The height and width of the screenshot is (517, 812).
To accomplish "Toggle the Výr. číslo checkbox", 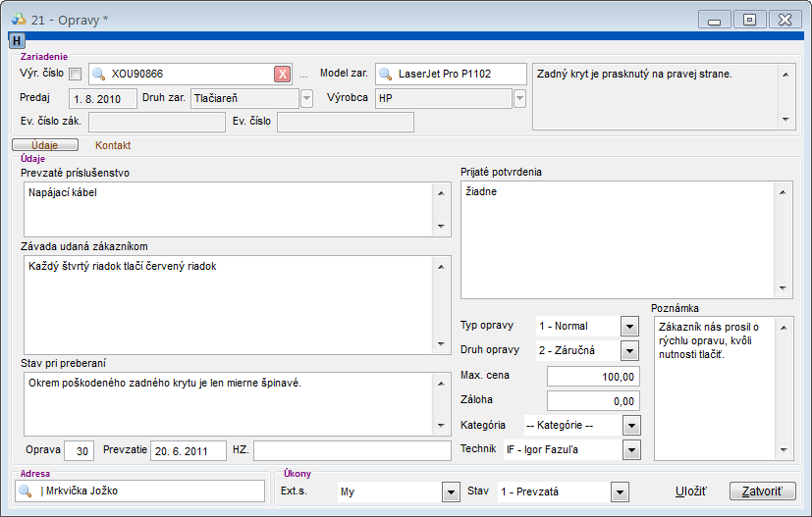I will point(76,74).
